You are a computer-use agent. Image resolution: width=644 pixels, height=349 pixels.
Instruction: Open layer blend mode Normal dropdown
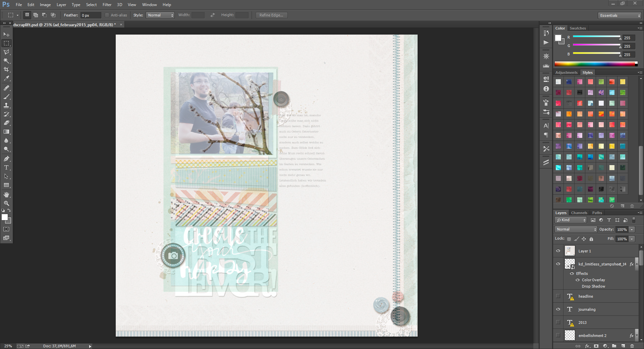(576, 229)
